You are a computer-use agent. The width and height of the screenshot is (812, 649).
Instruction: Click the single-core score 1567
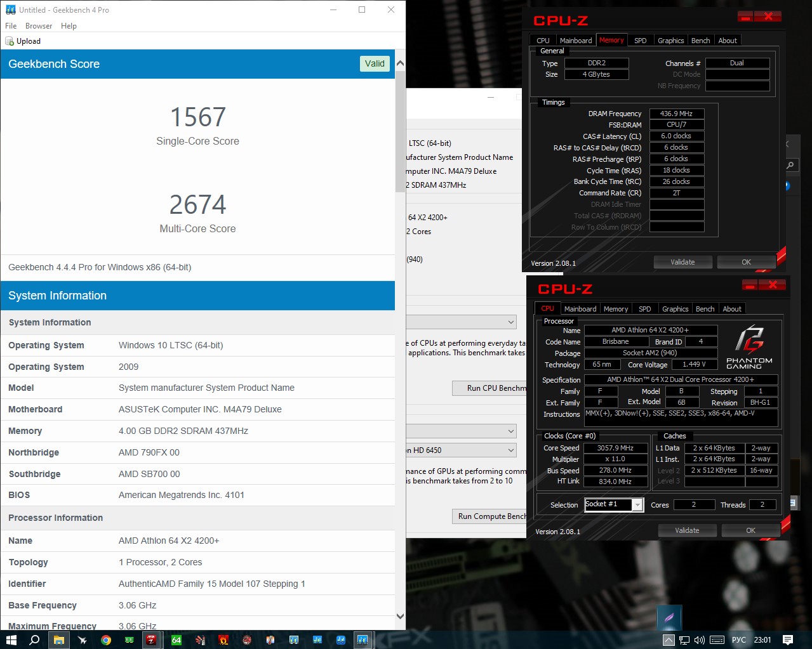[x=197, y=117]
